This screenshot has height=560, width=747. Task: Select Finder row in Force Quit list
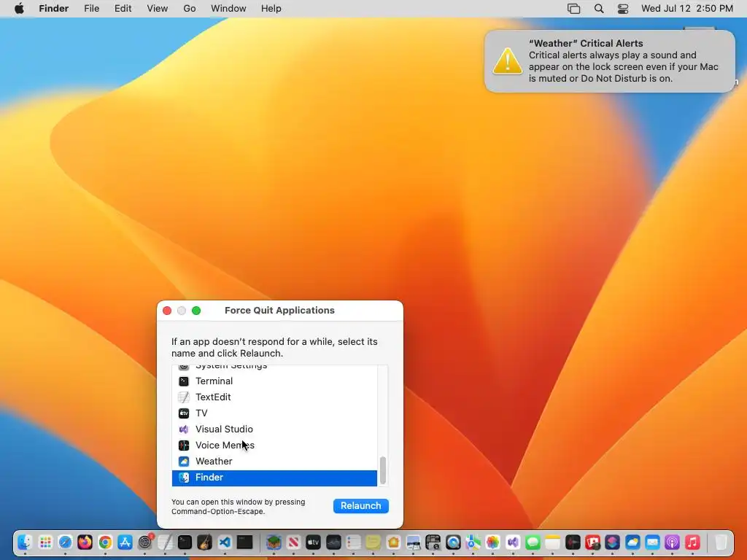274,478
